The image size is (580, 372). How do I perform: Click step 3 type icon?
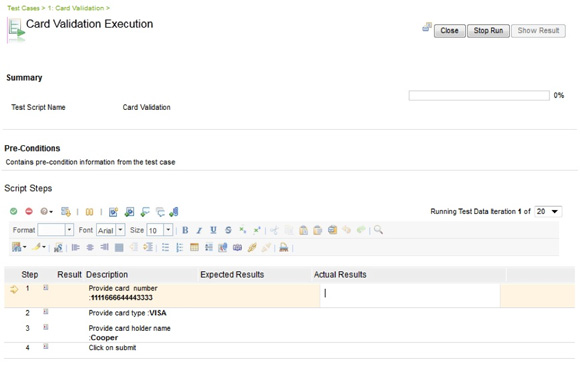45,327
